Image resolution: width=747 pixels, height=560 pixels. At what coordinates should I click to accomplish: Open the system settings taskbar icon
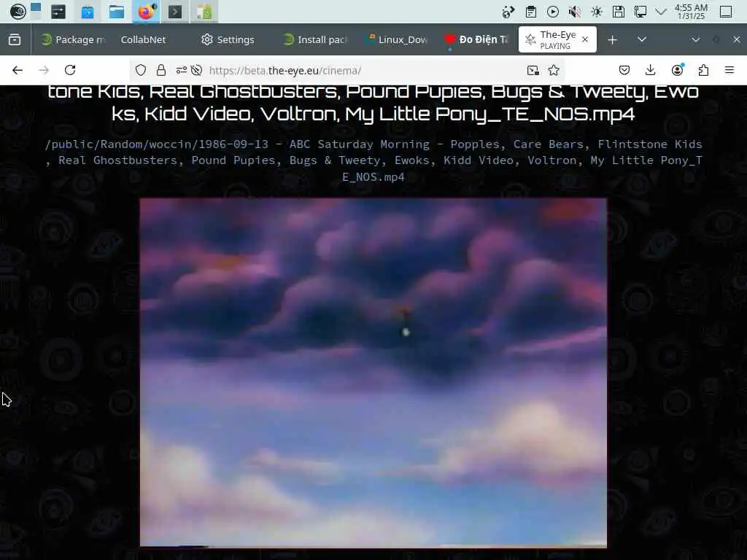58,12
